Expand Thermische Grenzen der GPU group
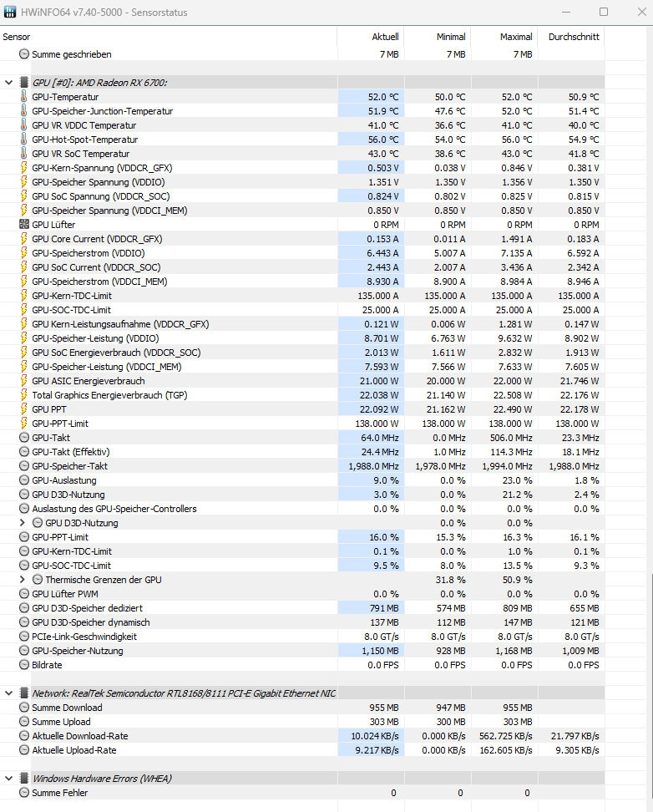Screen dimensions: 653x812 [x=23, y=580]
